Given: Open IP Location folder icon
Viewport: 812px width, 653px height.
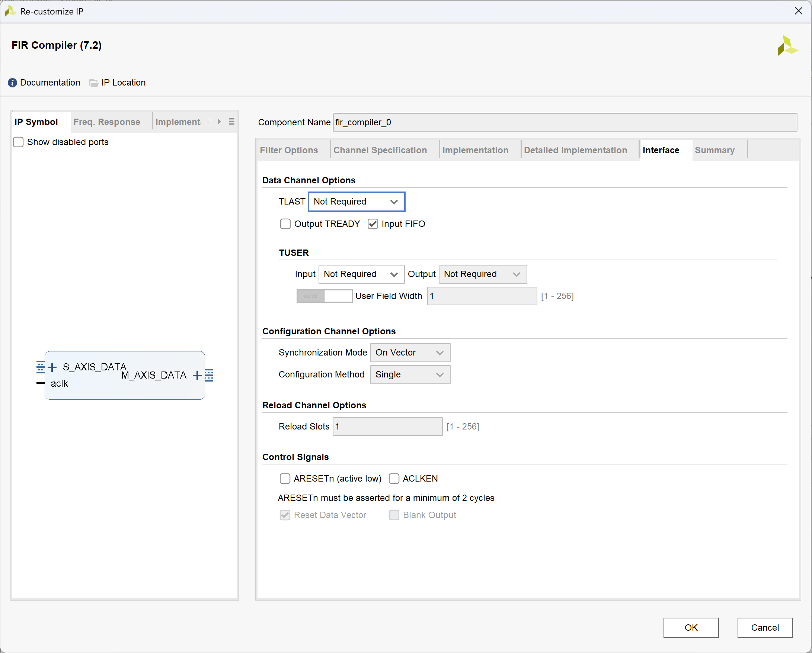Looking at the screenshot, I should click(94, 83).
